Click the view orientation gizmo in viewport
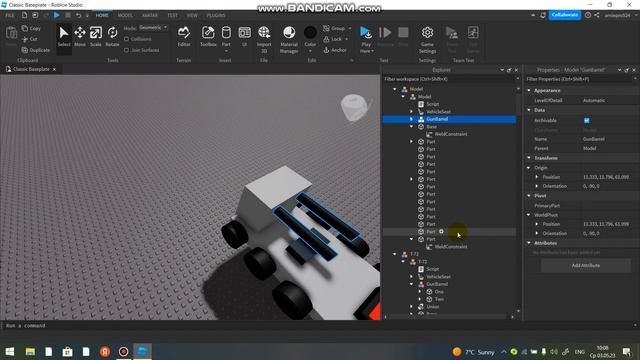 354,107
